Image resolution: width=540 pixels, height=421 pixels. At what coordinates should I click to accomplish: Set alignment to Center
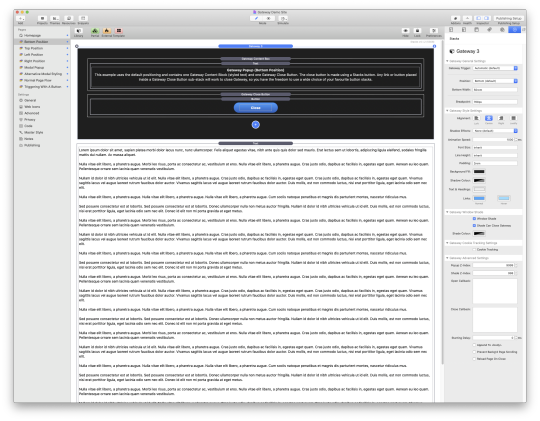click(x=489, y=118)
